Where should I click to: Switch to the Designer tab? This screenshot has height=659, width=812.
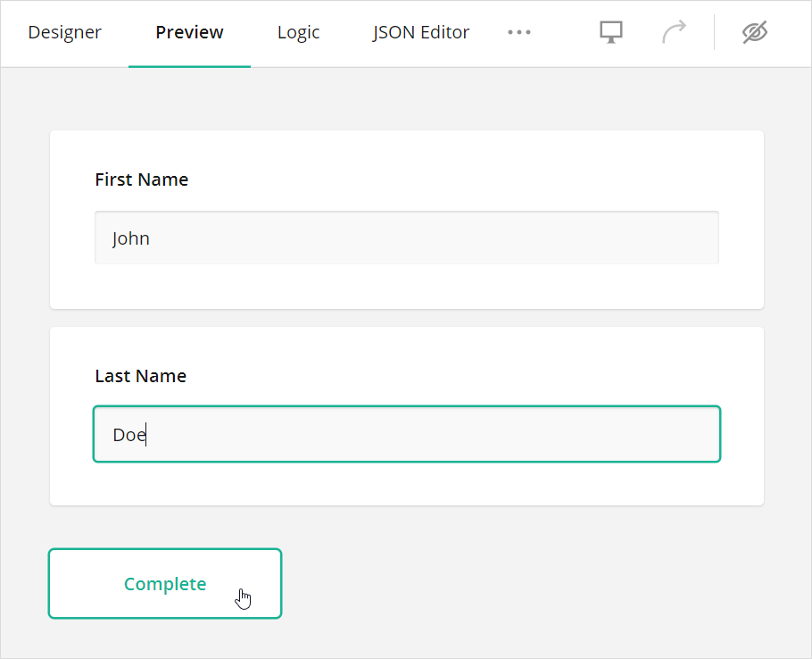point(64,32)
